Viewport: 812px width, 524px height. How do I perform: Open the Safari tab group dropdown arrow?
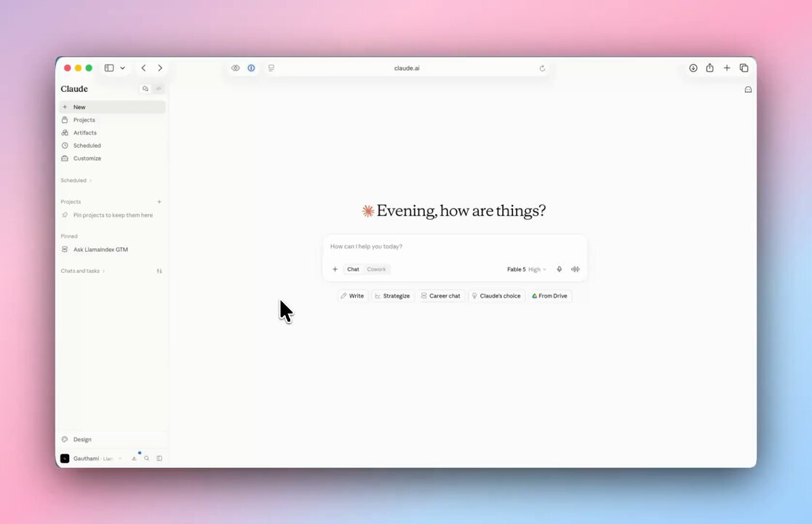(123, 68)
